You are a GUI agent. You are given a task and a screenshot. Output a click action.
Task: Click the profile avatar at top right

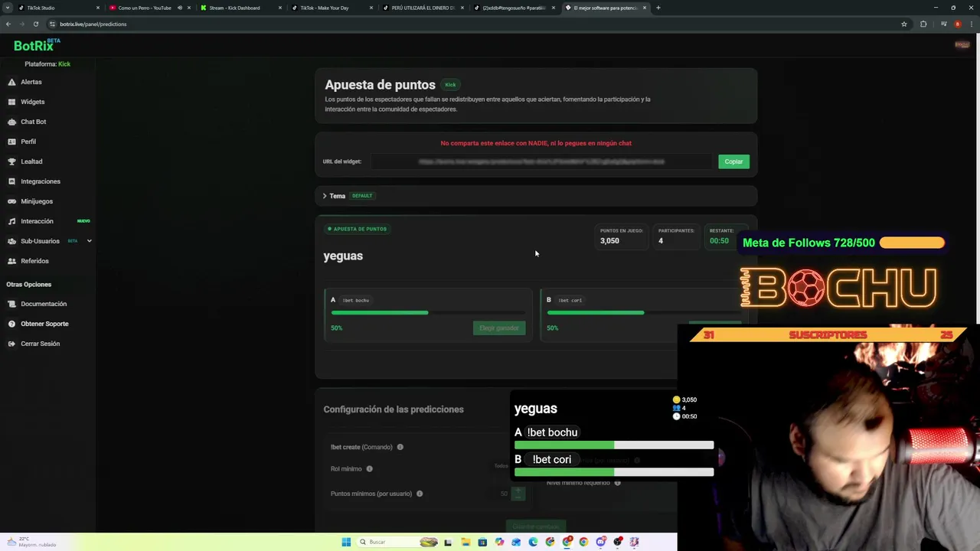[x=962, y=45]
